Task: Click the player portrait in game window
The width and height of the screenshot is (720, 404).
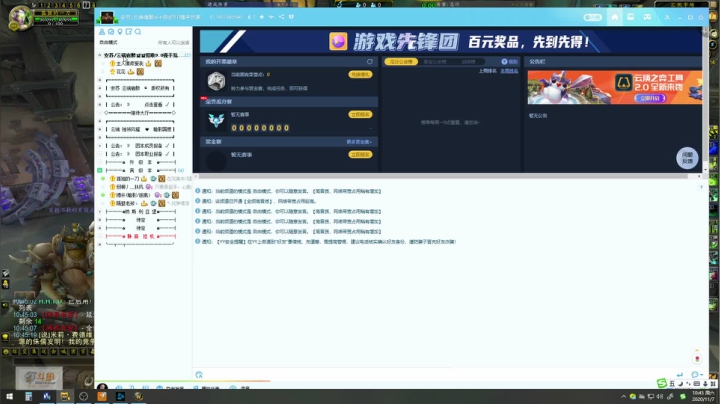Action: pos(20,18)
